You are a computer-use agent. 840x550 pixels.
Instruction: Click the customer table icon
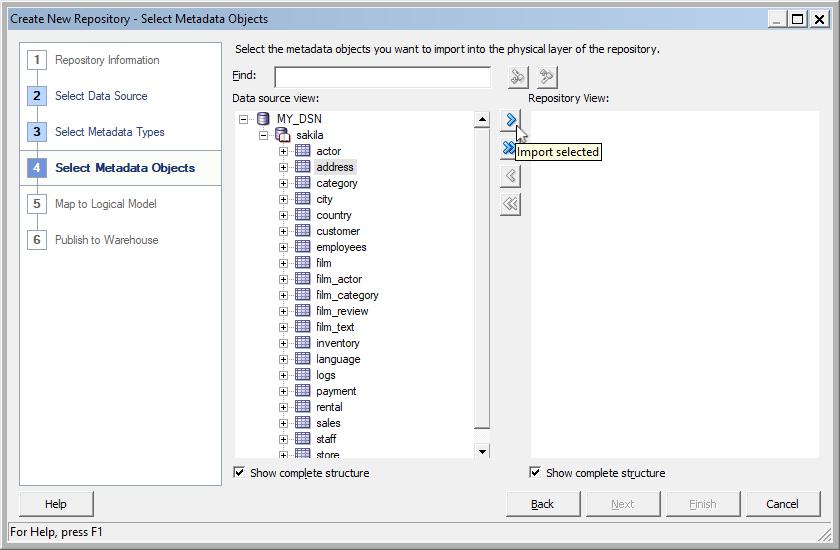(x=303, y=231)
